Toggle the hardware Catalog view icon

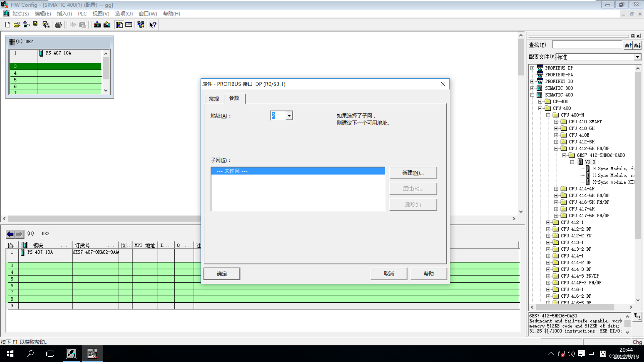coord(119,25)
